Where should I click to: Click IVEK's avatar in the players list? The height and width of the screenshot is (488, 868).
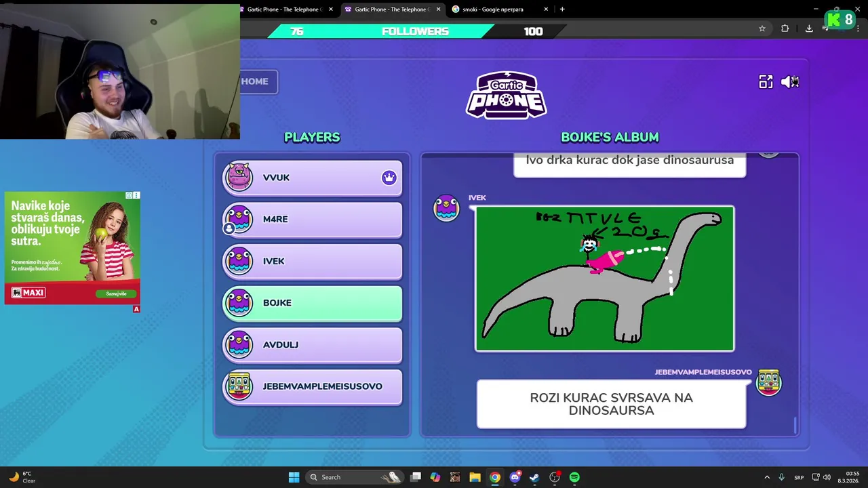[239, 261]
